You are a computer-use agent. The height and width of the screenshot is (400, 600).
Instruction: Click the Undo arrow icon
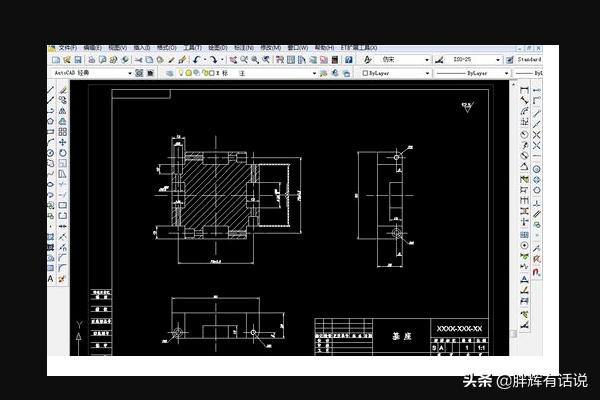[x=197, y=60]
